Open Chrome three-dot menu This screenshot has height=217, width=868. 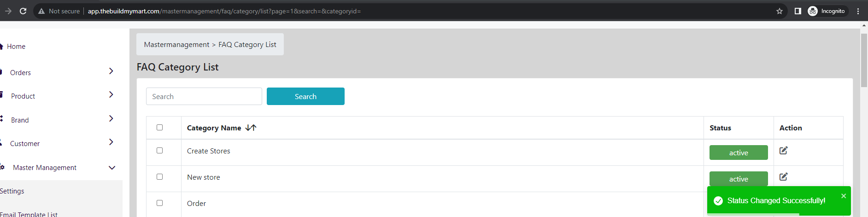858,11
